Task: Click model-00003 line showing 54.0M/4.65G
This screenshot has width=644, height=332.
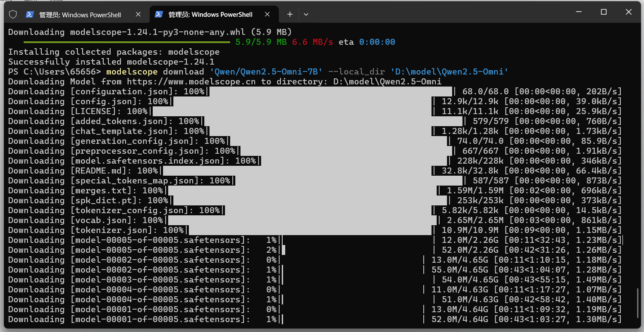Action: [x=315, y=279]
